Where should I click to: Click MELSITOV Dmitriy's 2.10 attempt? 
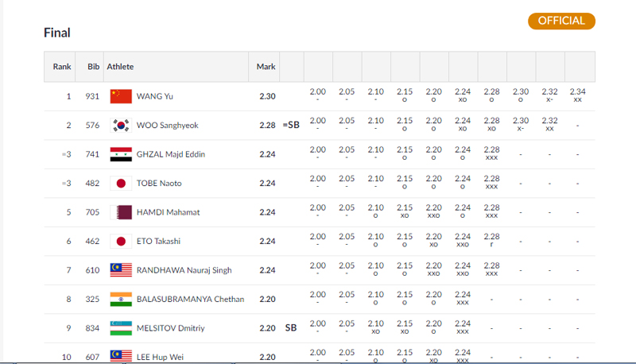tap(375, 327)
